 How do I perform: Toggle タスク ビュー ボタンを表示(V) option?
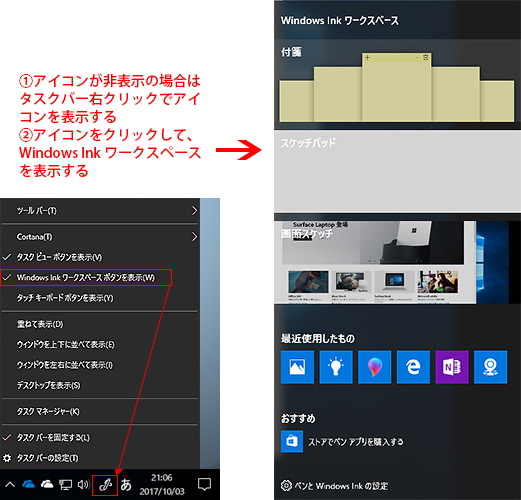(x=100, y=257)
